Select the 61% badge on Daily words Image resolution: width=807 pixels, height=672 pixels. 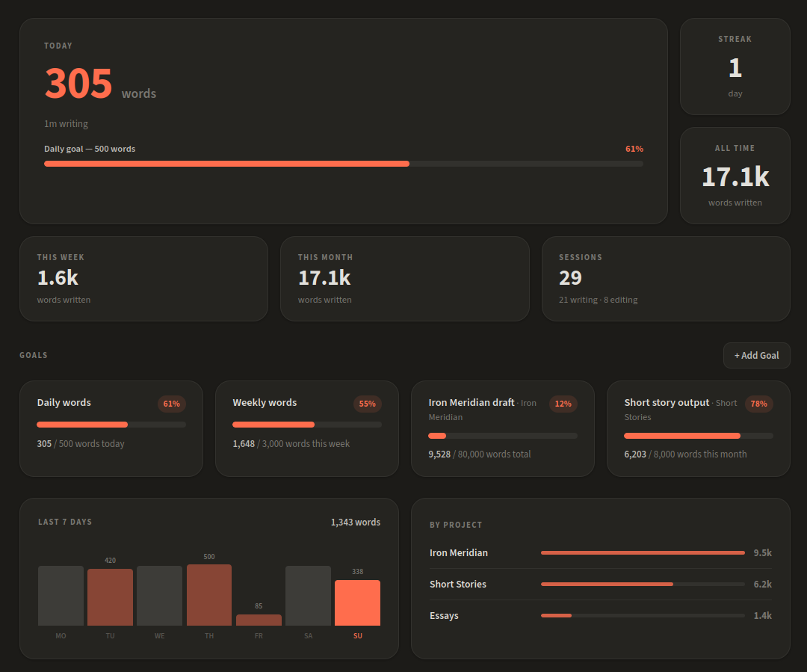[x=171, y=404]
